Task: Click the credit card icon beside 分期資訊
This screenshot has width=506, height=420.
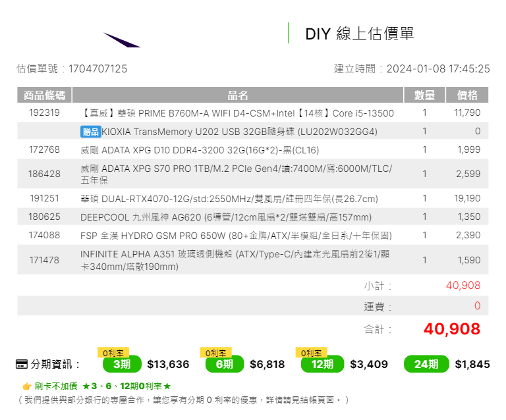Action: point(22,364)
